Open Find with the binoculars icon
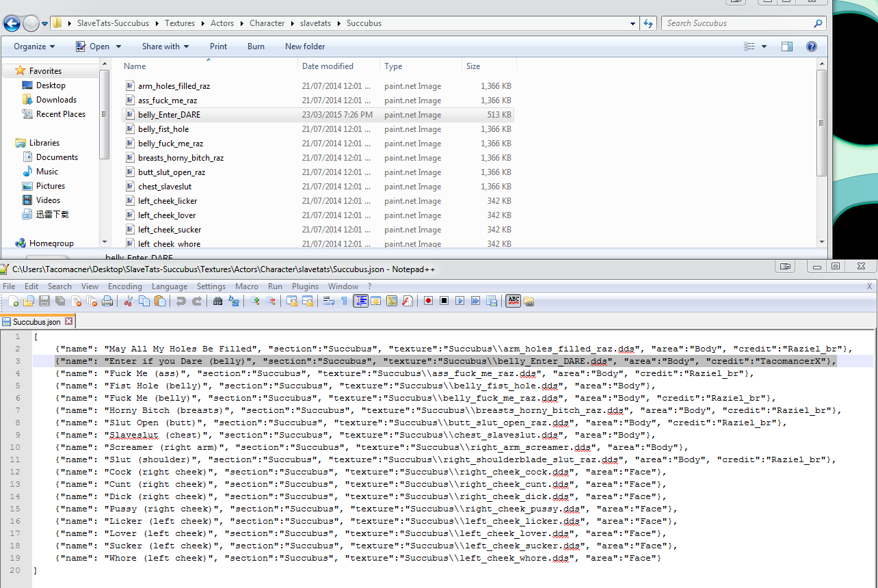Screen dimensions: 878x588 click(x=217, y=301)
